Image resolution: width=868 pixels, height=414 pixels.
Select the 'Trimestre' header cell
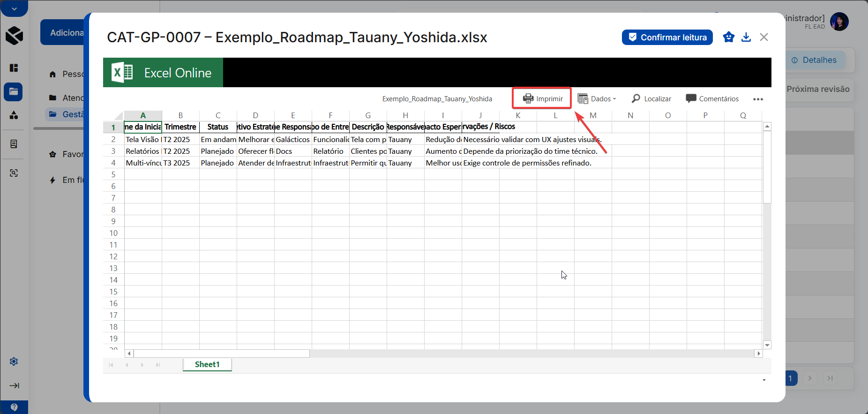coord(180,127)
